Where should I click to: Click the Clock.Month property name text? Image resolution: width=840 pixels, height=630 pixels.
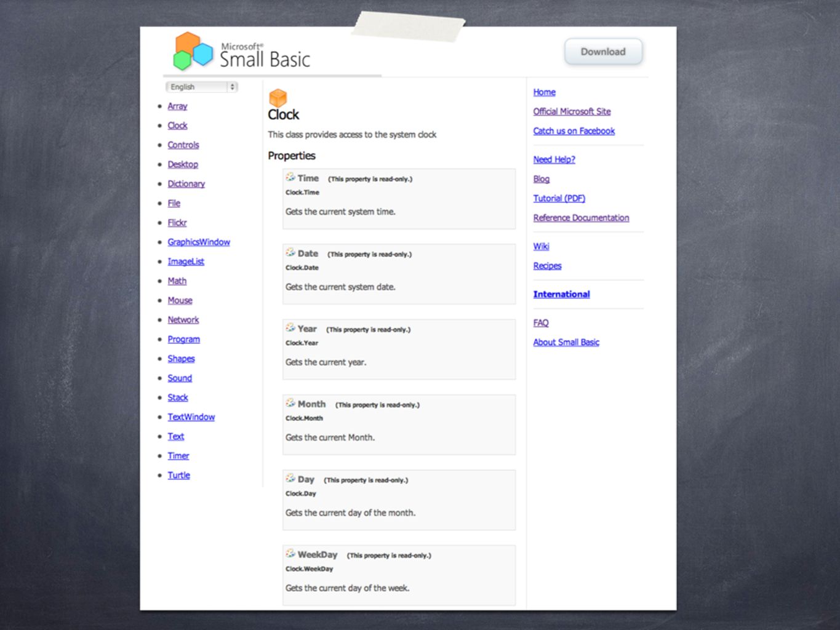(x=304, y=418)
